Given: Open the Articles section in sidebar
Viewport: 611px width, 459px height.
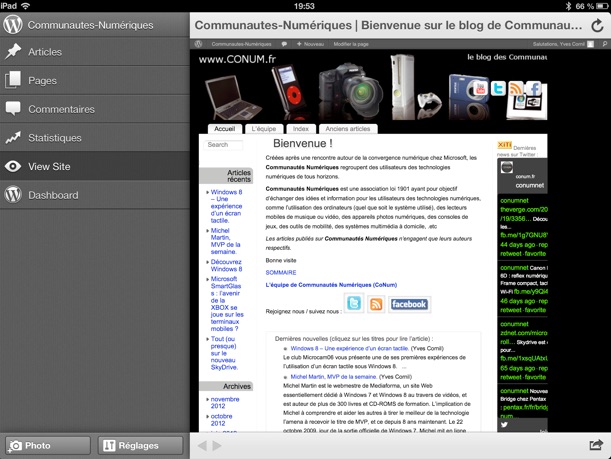Looking at the screenshot, I should tap(95, 52).
